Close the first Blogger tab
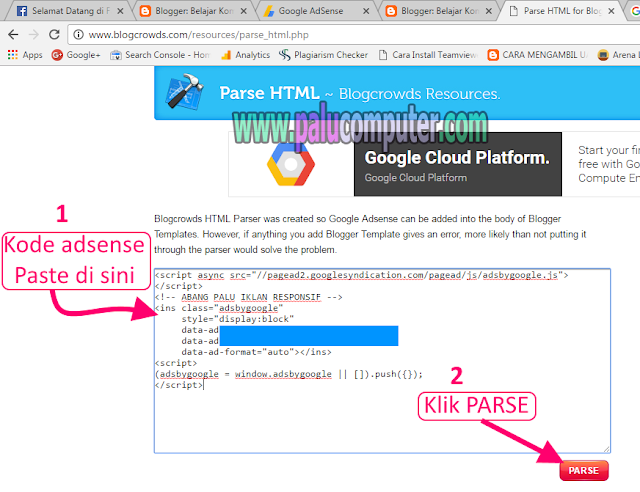Screen dimensions: 640x492 pos(244,11)
